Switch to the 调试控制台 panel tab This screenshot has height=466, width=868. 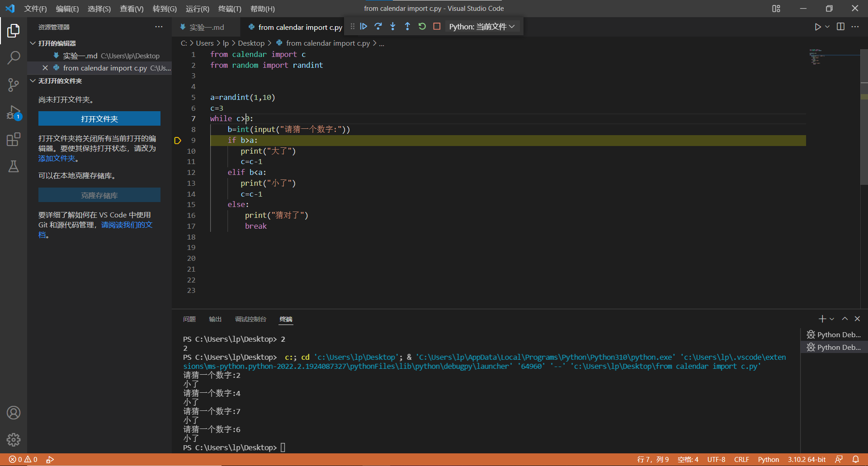coord(250,319)
